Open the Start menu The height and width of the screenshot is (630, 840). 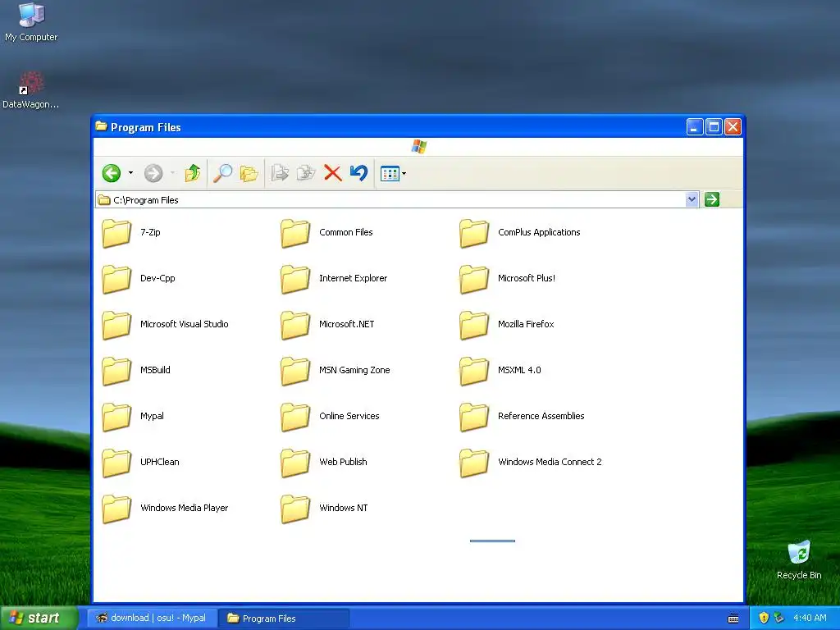(39, 618)
